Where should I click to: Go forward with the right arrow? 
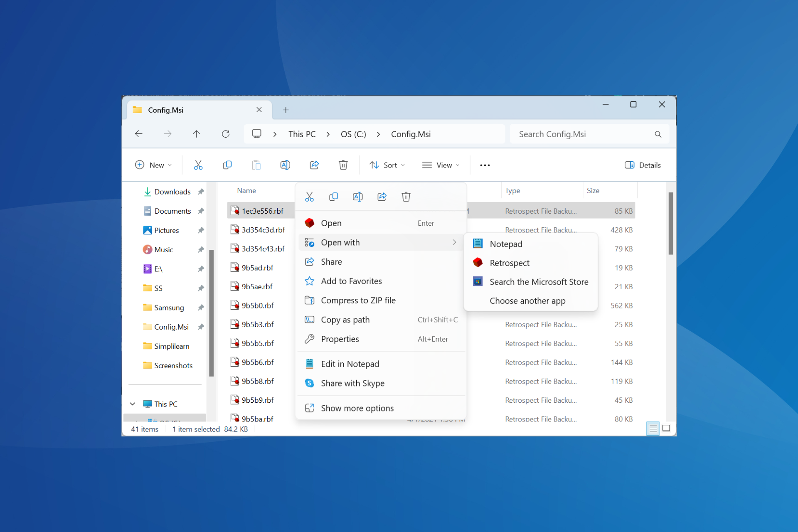[167, 134]
